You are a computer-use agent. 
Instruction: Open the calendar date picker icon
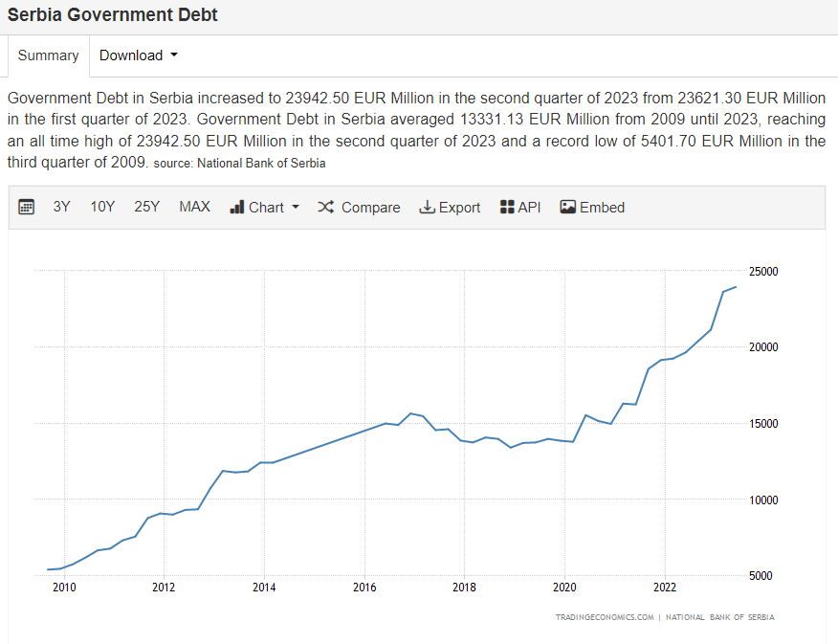click(x=27, y=208)
